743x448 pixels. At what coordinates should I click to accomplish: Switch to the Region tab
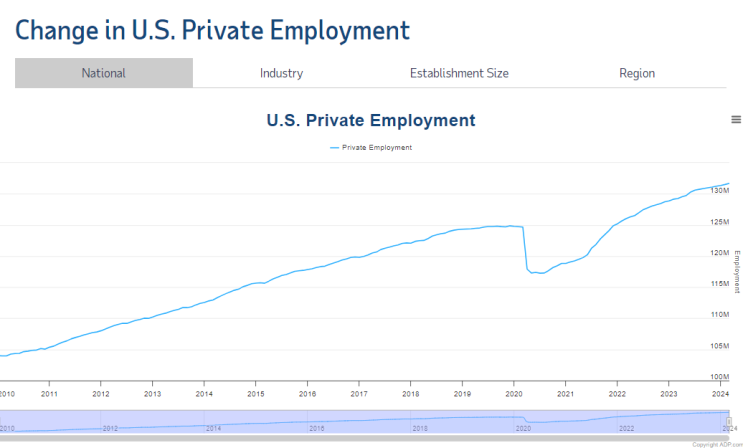637,73
